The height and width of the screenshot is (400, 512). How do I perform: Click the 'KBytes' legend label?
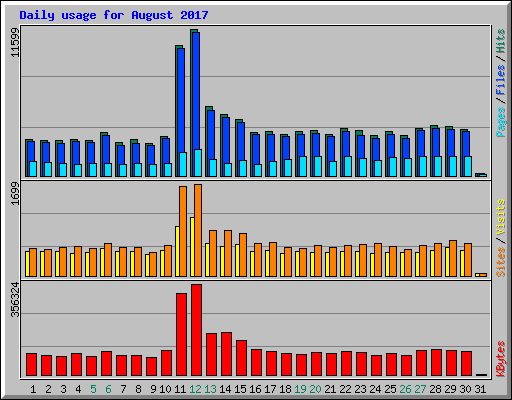(x=501, y=359)
